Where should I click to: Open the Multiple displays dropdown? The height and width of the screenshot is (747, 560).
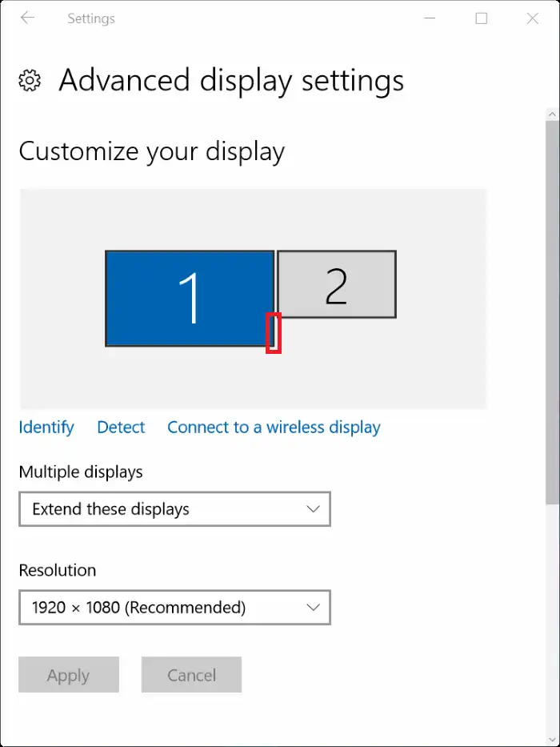(174, 509)
